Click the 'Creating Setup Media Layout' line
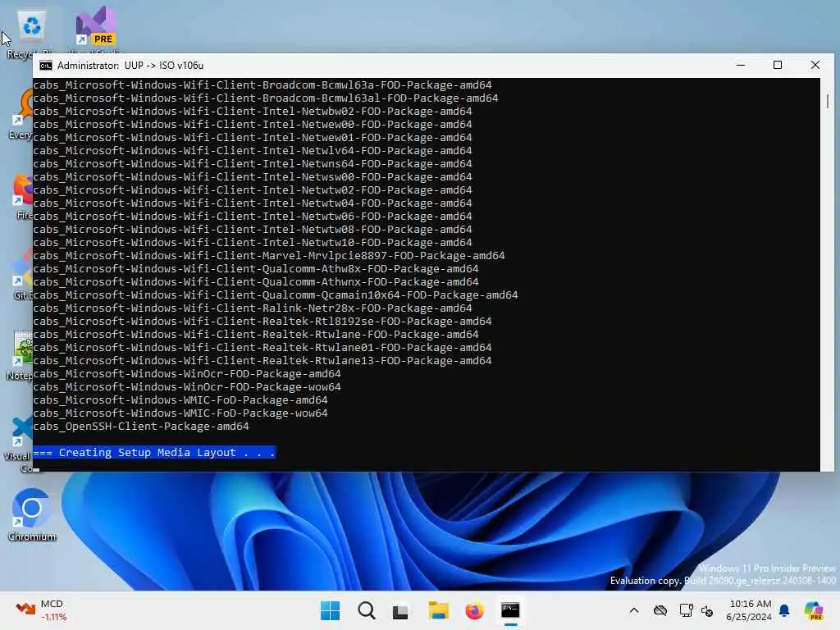Viewport: 840px width, 630px height. click(154, 453)
